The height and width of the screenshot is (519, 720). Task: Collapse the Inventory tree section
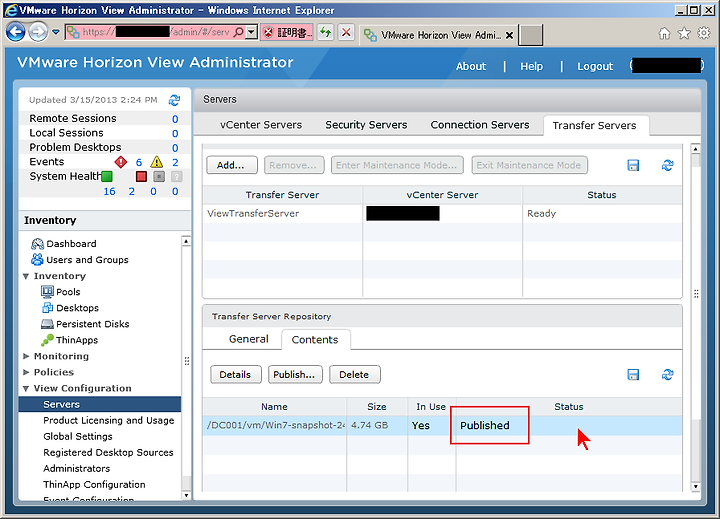tap(26, 276)
